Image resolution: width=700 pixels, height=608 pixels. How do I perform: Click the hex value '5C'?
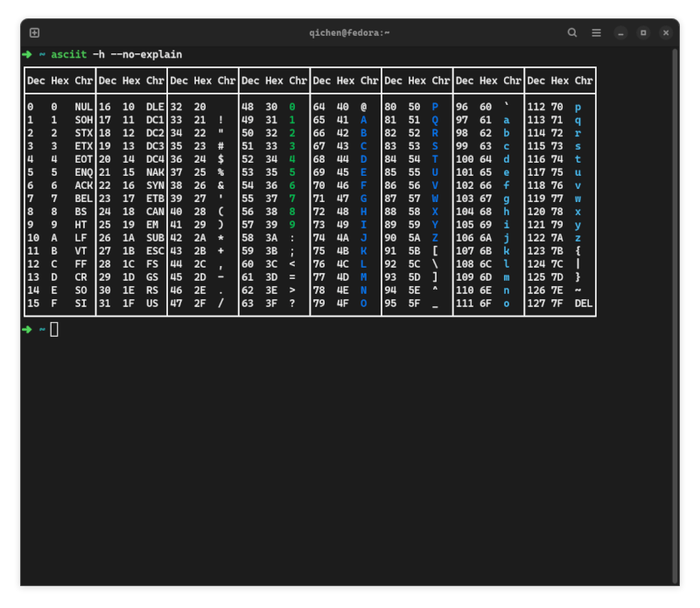click(414, 264)
